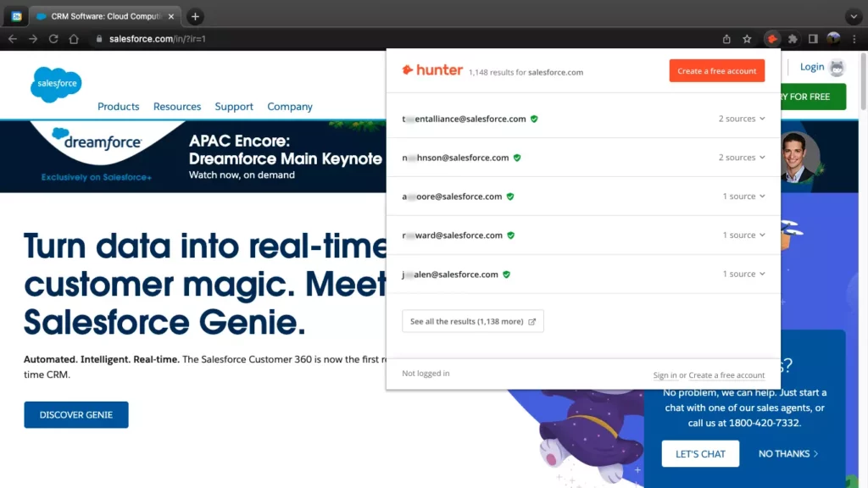Click the site security padlock in the address bar

100,38
